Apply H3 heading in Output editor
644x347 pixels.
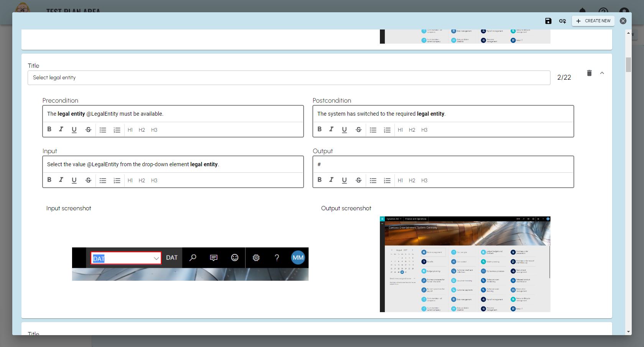tap(424, 180)
